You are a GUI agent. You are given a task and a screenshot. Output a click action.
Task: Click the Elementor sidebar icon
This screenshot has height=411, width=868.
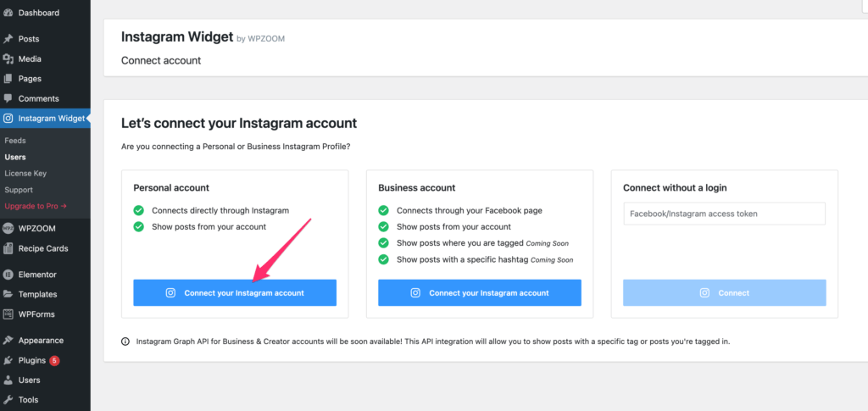8,275
